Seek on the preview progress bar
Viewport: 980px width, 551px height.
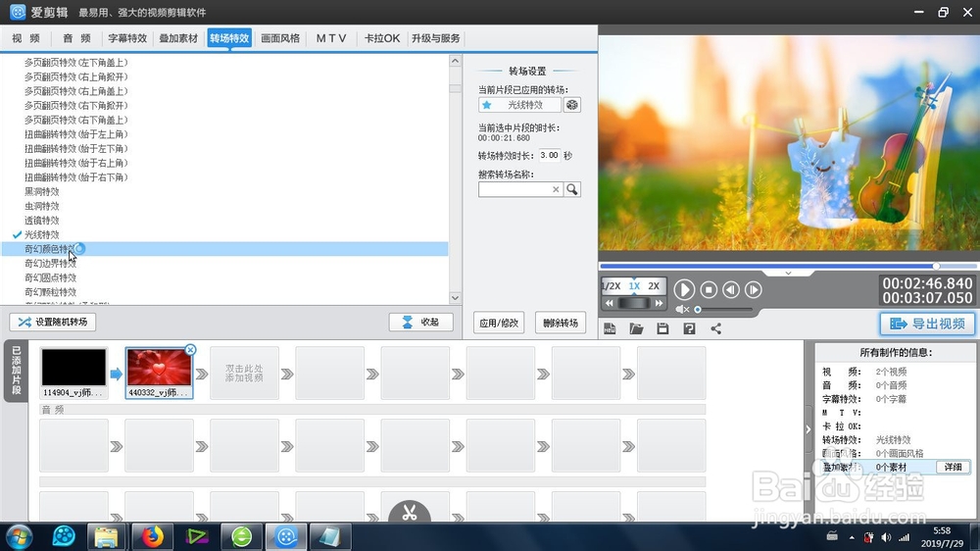tap(789, 267)
